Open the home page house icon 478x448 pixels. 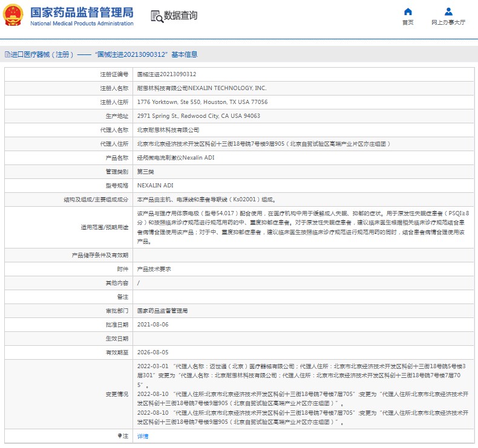(x=408, y=11)
